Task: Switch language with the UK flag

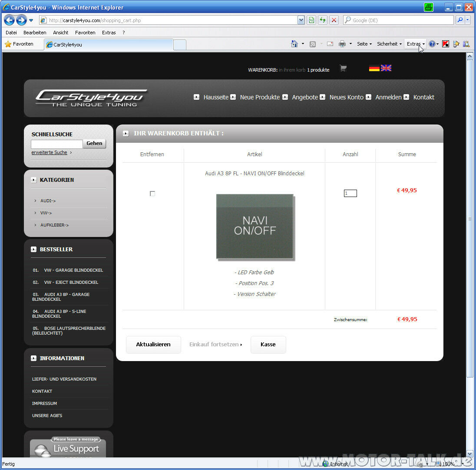Action: point(386,68)
